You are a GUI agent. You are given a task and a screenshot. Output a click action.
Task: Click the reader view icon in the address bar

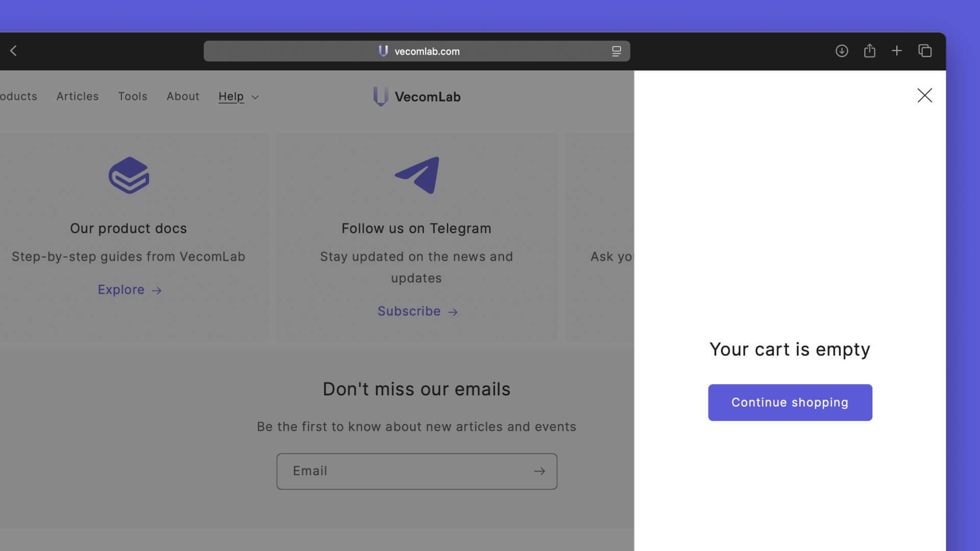click(617, 51)
